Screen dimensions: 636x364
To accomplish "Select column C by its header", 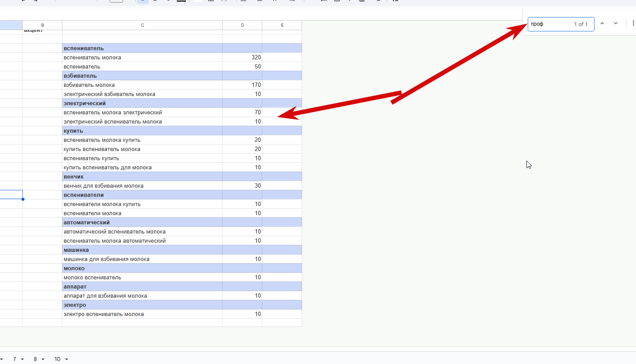I will pos(142,25).
